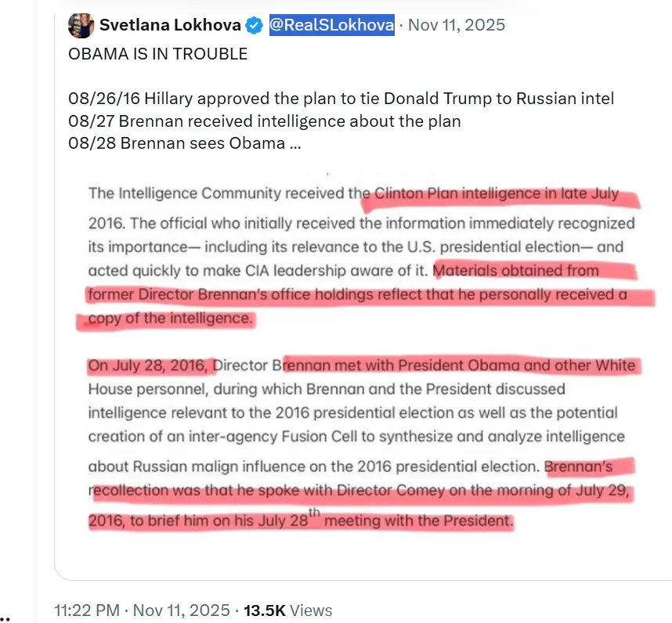Click the Nov 11, 2025 date beside handle
Image resolution: width=672 pixels, height=623 pixels.
pyautogui.click(x=457, y=26)
